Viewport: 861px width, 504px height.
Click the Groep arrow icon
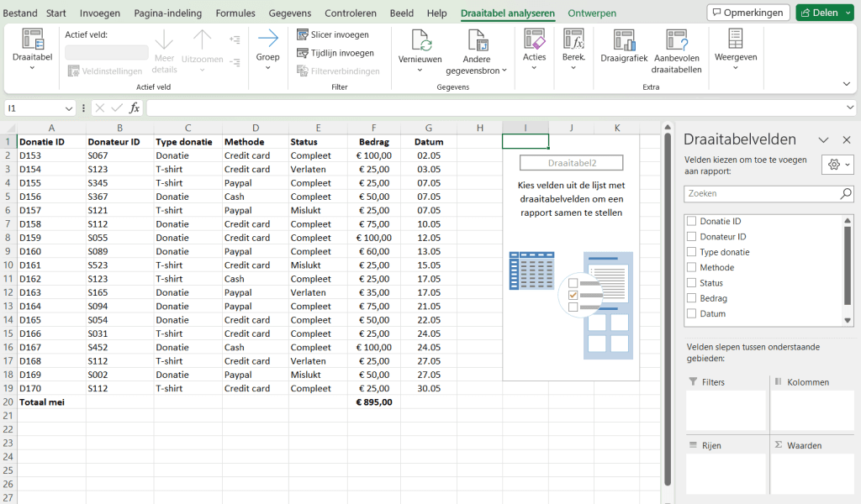pos(267,39)
